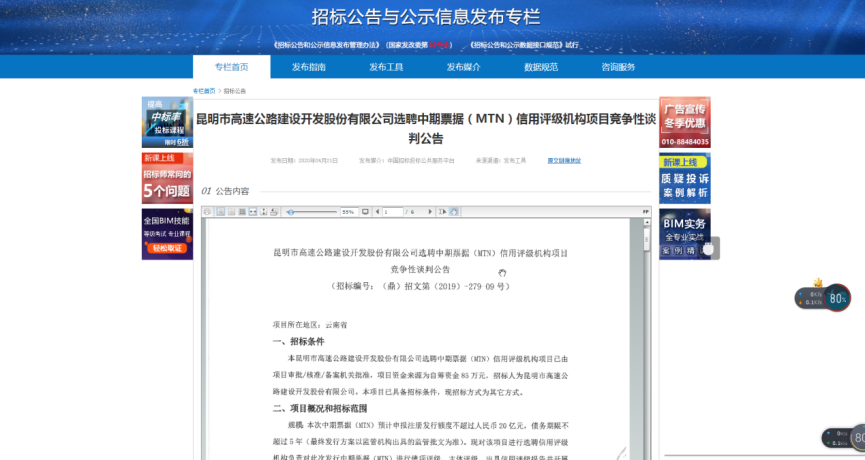Click the announcement title heading text
865x460 pixels.
[x=426, y=128]
